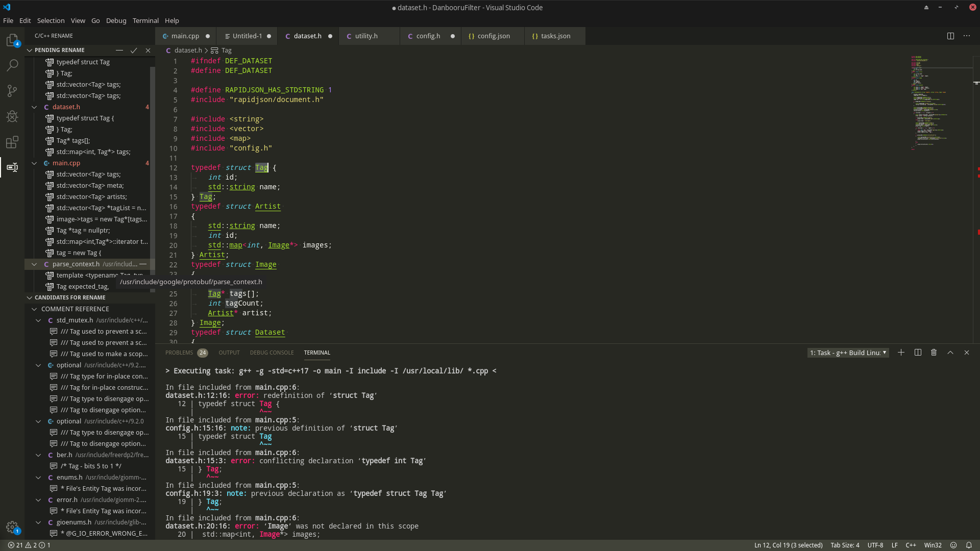This screenshot has height=551, width=980.
Task: Kill the terminal using the trash icon
Action: pyautogui.click(x=934, y=353)
